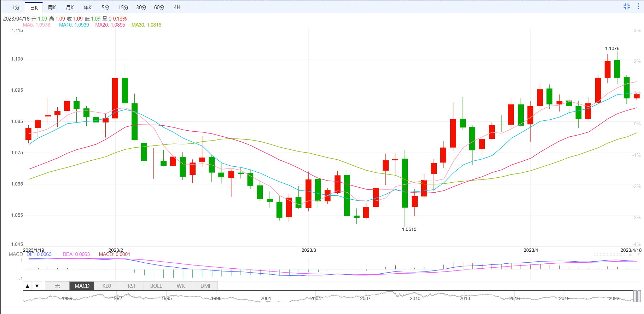The height and width of the screenshot is (314, 644).
Task: Choose the 4H timeframe tab
Action: point(177,7)
